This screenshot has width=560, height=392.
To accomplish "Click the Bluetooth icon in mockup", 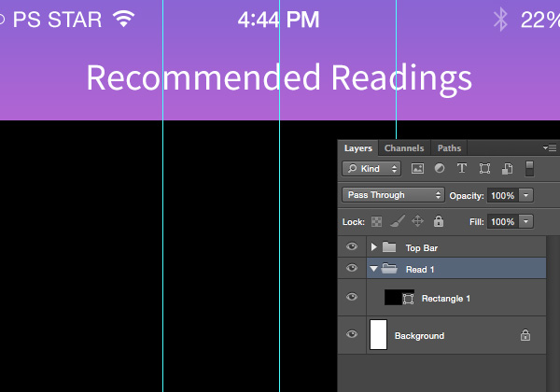I will coord(500,20).
